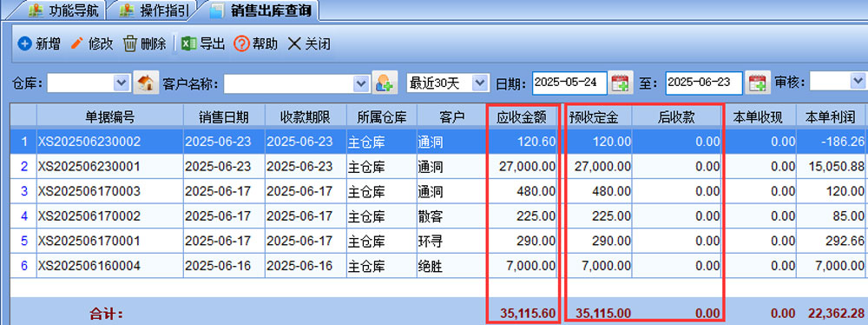868x325 pixels.
Task: Click the 修改 pencil edit icon
Action: pos(77,43)
